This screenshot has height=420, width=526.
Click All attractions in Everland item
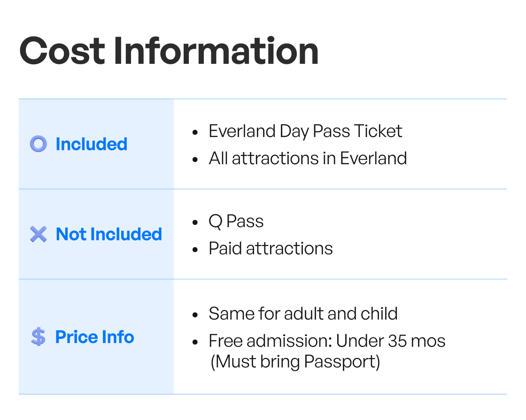(308, 158)
